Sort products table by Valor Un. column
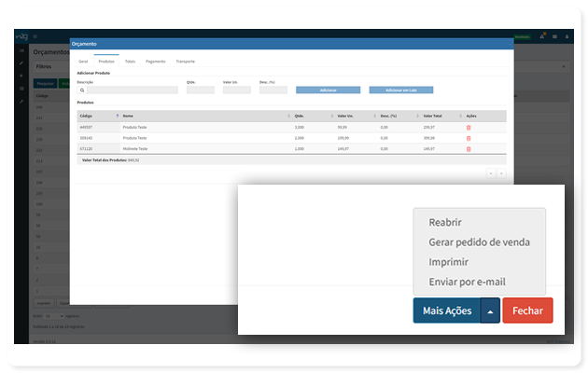Viewport: 588px width, 373px height. coord(357,116)
